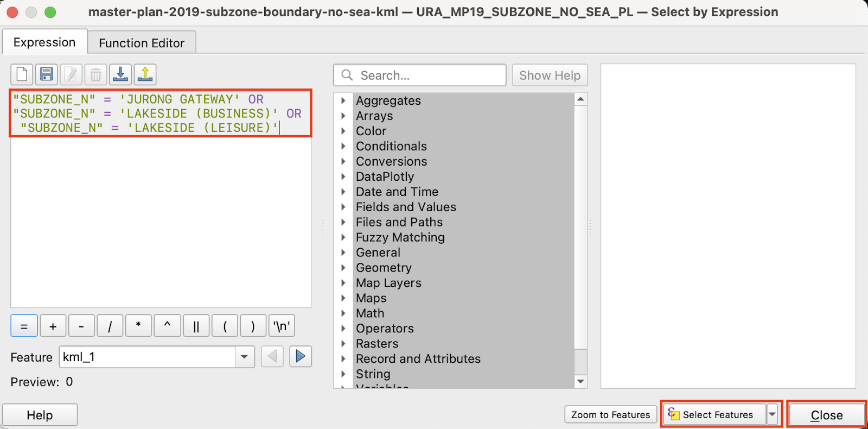The height and width of the screenshot is (429, 868).
Task: Click the clear editor (new file) icon
Action: (22, 74)
